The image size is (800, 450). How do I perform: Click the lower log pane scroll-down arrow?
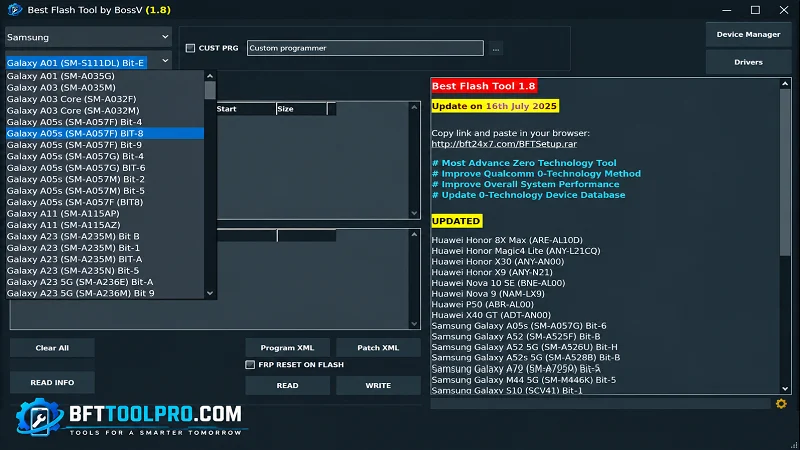[x=414, y=324]
